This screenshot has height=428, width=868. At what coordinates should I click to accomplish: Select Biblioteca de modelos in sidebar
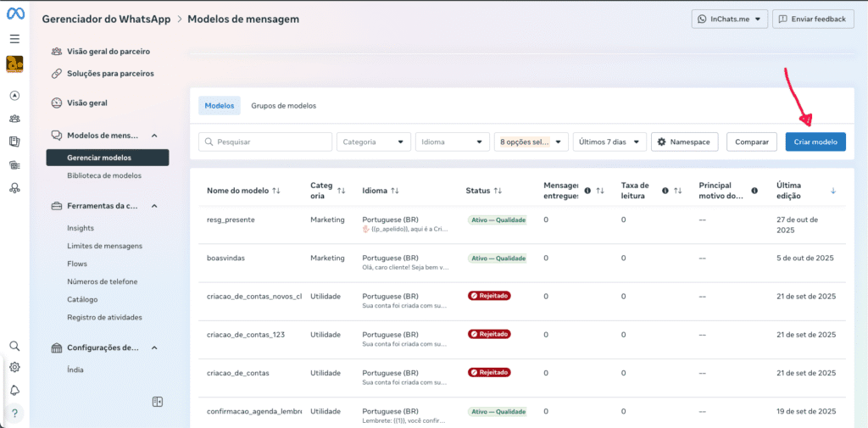(104, 175)
